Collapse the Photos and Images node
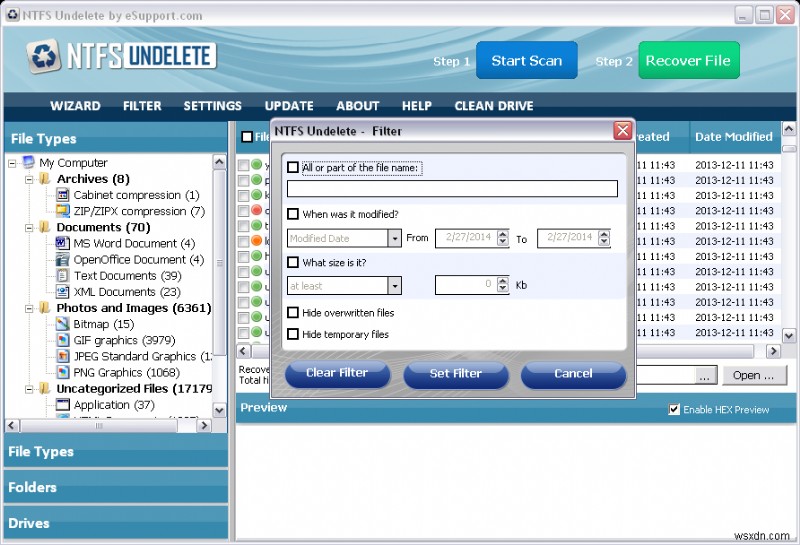The height and width of the screenshot is (545, 800). pos(29,308)
